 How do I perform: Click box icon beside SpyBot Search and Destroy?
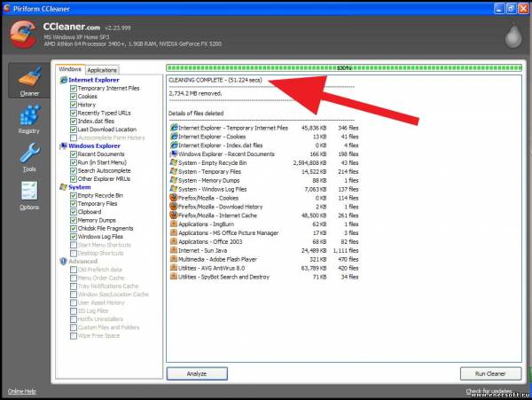coord(174,277)
